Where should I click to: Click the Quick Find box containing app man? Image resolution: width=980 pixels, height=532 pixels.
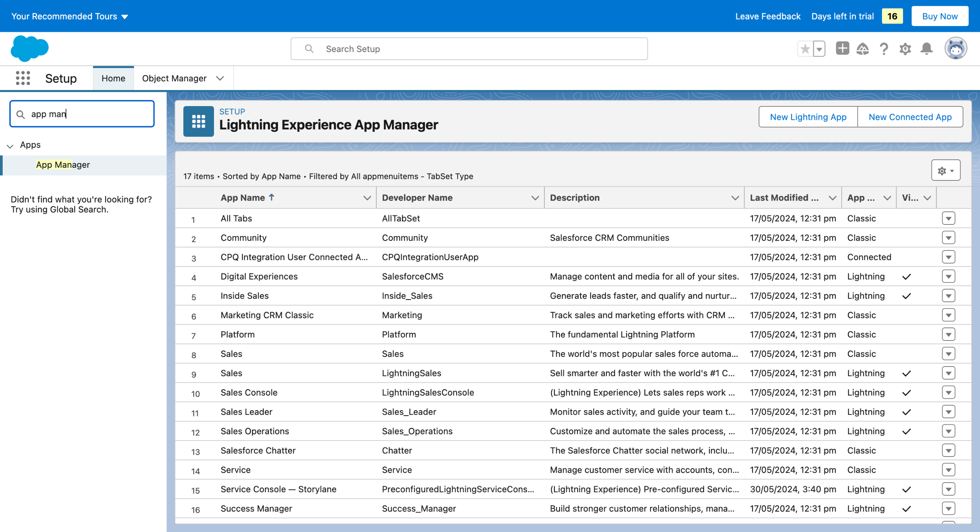(x=82, y=114)
